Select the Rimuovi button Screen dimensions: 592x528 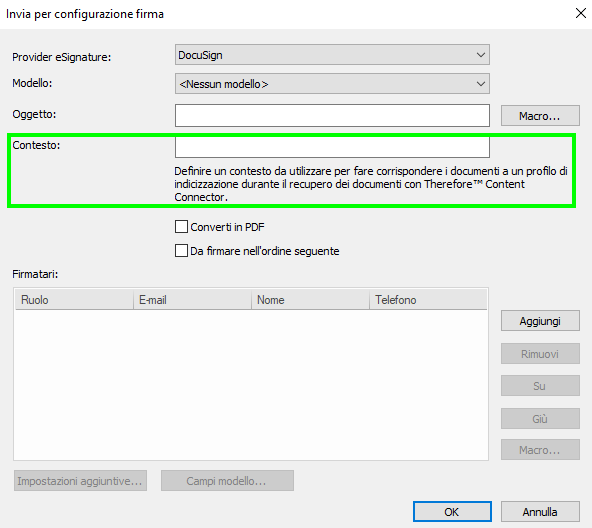coord(540,354)
